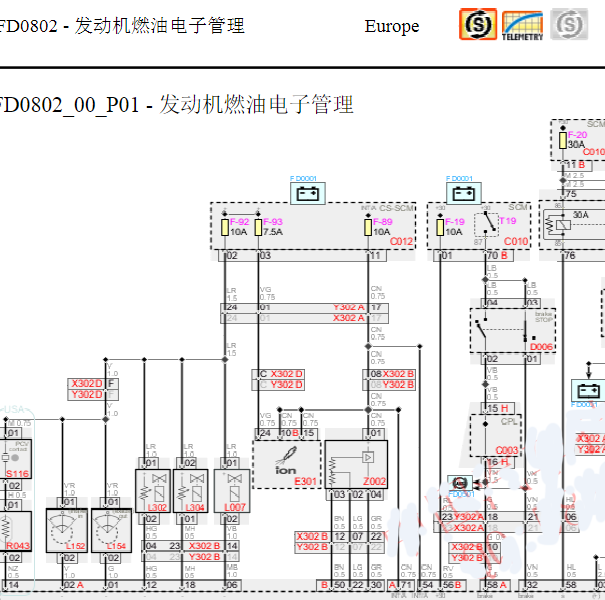Click battery icon above SCM F-19 box
Viewport: 605px width, 600px height.
[463, 193]
